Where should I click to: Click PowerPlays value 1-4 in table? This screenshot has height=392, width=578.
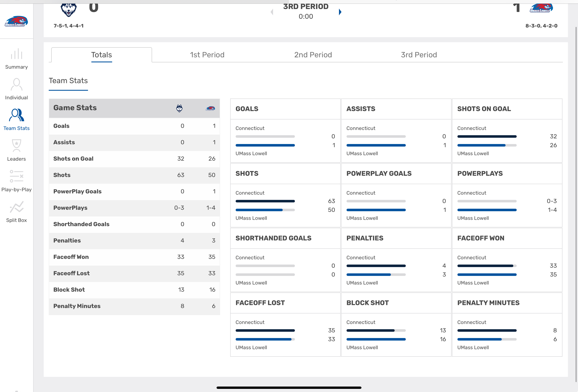(211, 208)
